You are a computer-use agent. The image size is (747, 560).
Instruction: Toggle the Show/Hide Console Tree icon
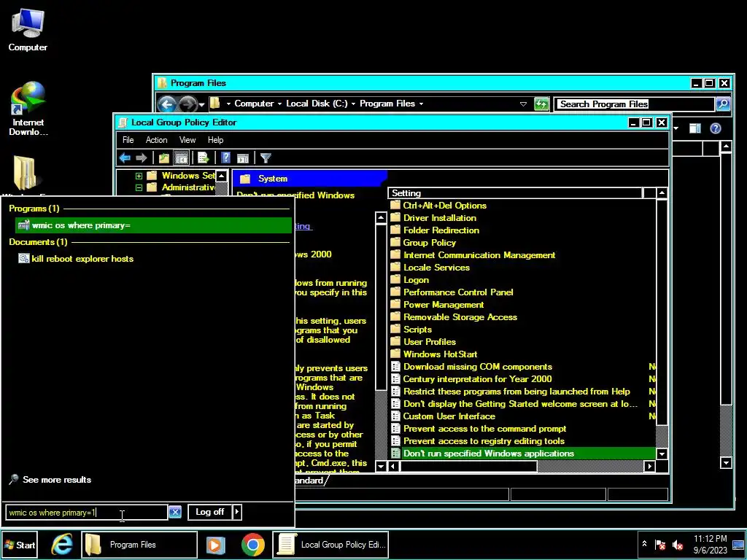pyautogui.click(x=181, y=157)
